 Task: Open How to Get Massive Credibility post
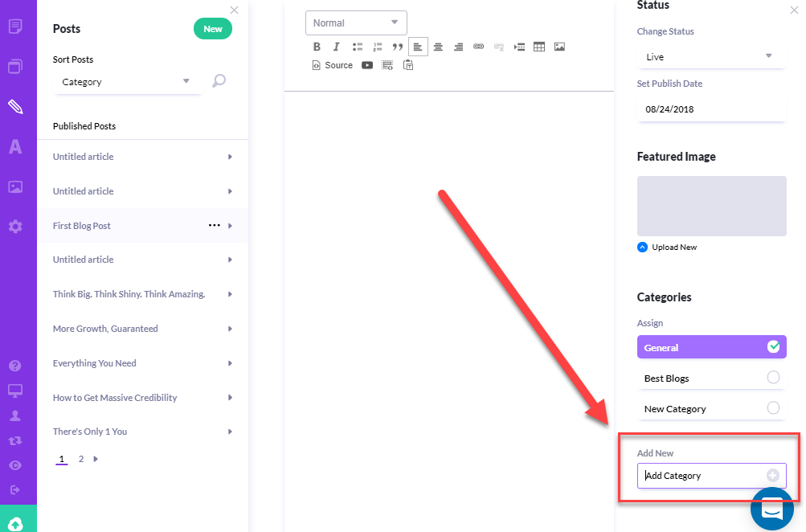115,397
